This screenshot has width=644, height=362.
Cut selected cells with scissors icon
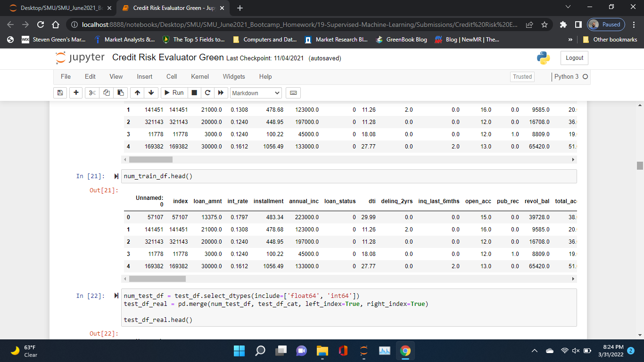(x=92, y=93)
